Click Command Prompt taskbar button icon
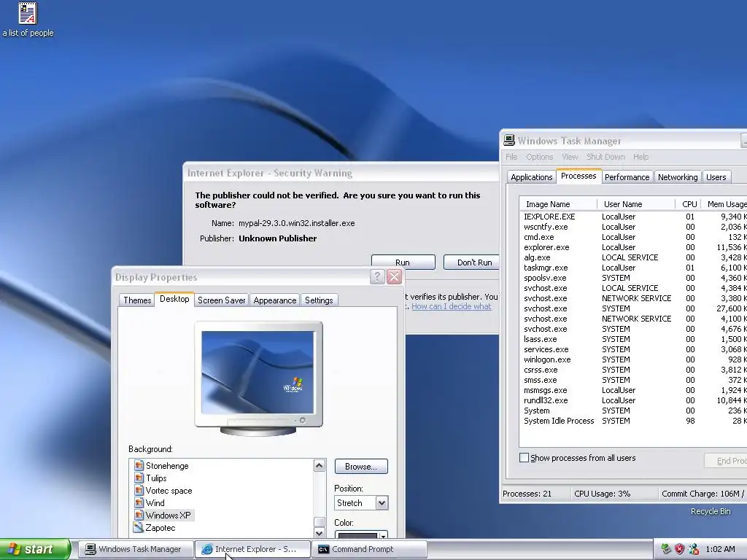747x560 pixels. click(323, 549)
